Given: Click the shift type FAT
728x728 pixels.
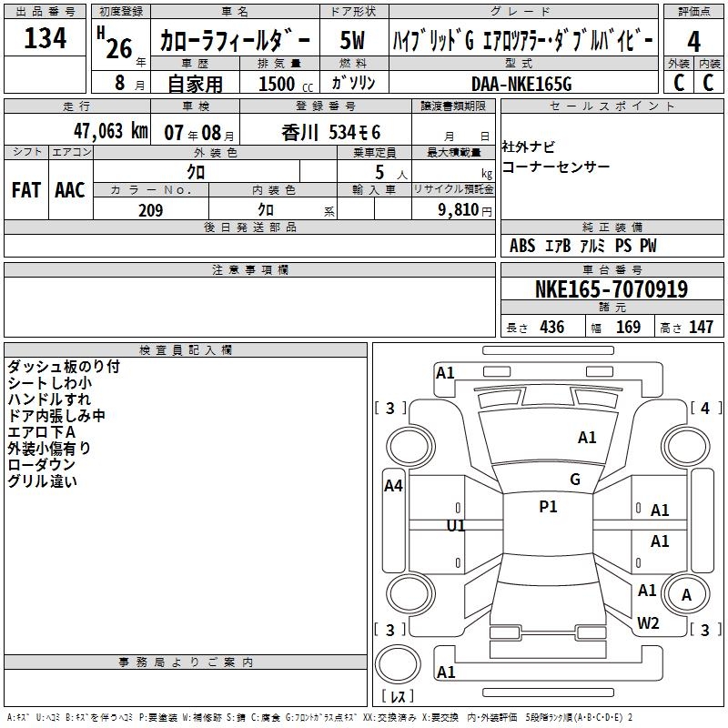Looking at the screenshot, I should point(26,190).
